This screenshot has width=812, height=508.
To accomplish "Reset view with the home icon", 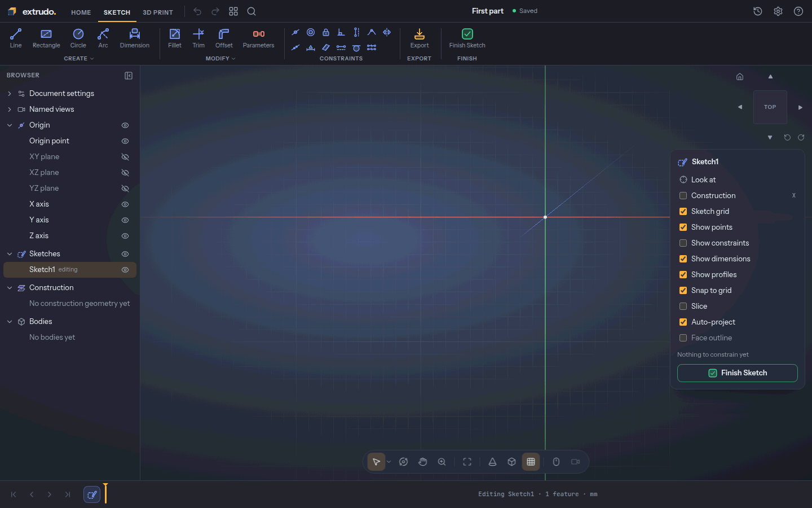I will click(740, 77).
